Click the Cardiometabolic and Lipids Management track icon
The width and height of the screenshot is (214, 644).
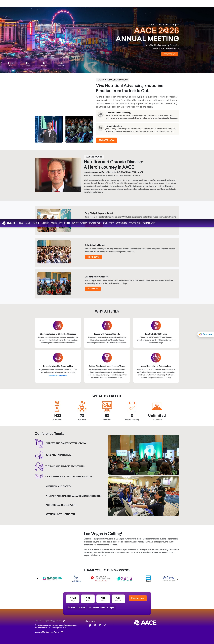coord(39,477)
